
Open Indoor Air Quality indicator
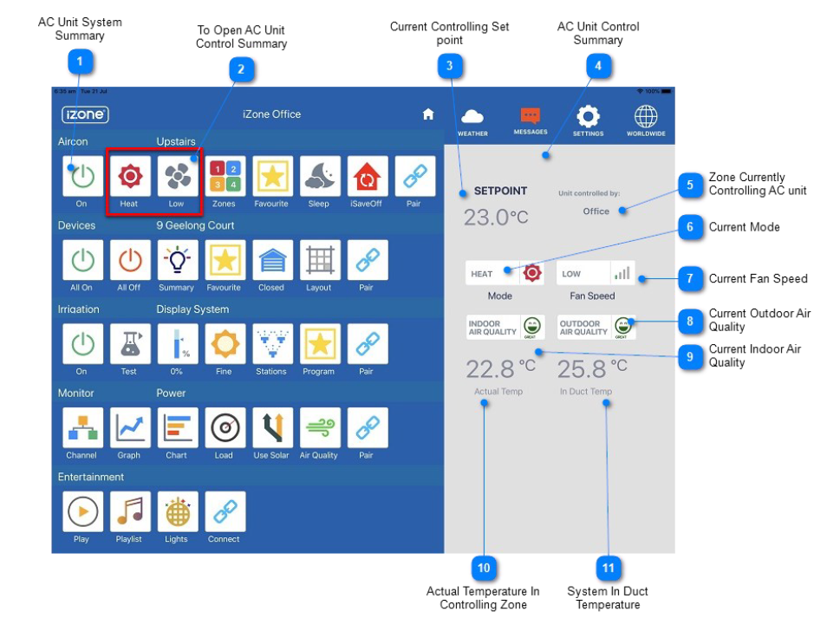[505, 328]
